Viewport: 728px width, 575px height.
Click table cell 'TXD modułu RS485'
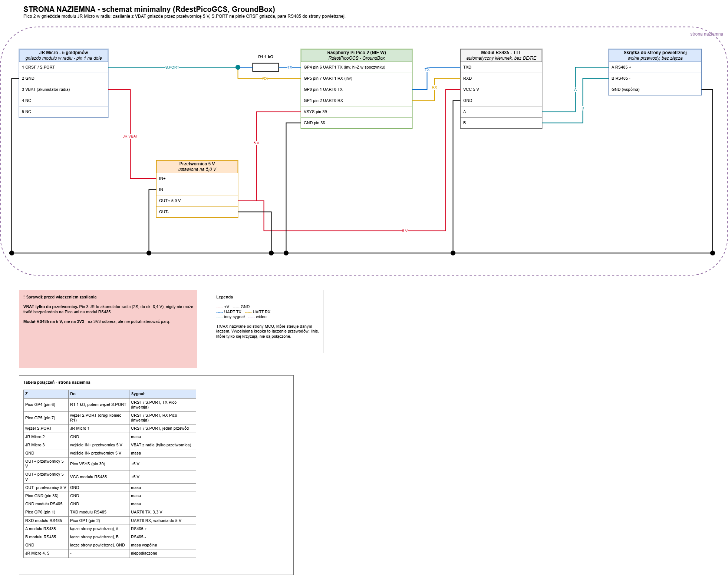(99, 512)
